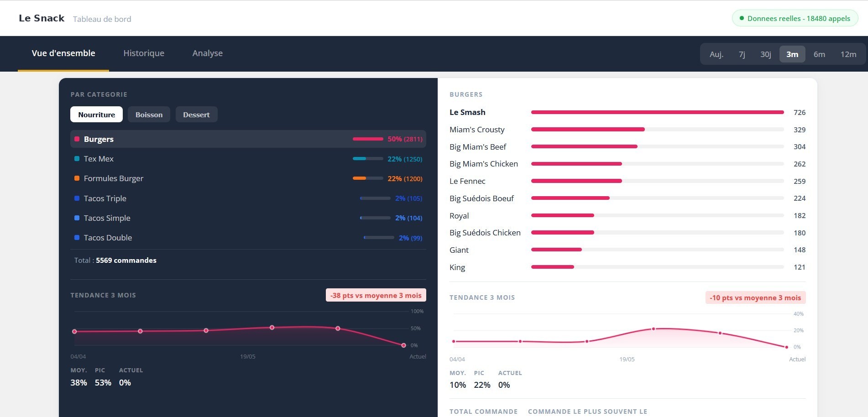The width and height of the screenshot is (868, 417).
Task: Select the 7j time range
Action: 742,54
